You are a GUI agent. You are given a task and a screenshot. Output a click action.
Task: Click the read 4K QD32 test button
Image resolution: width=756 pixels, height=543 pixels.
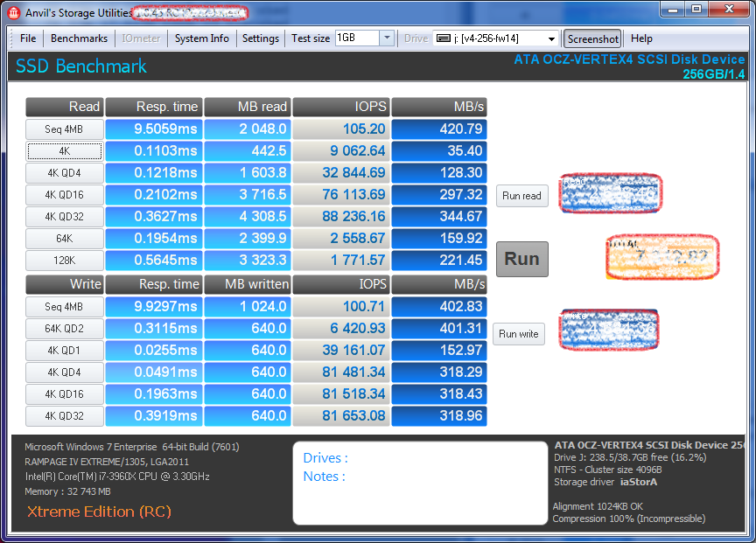click(65, 216)
